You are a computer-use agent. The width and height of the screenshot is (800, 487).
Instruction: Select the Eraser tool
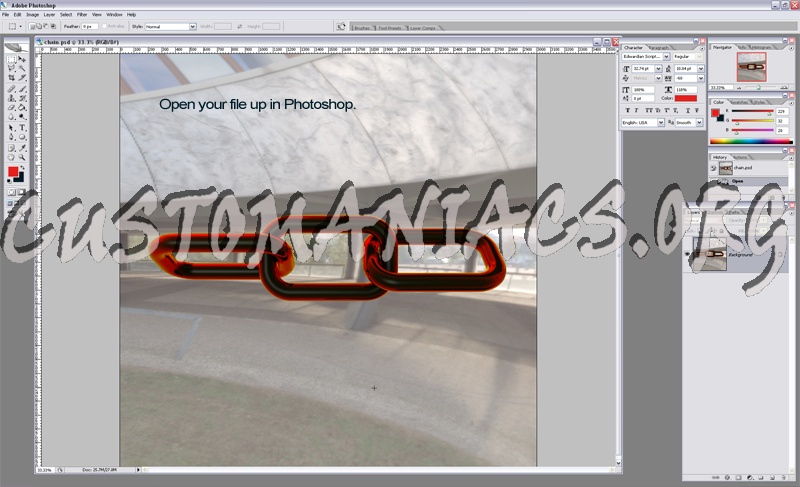[11, 108]
